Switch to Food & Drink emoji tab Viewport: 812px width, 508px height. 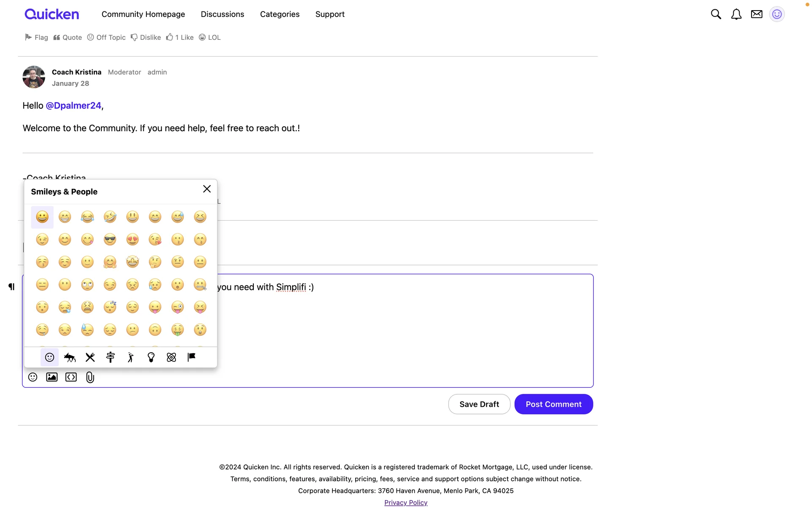[90, 358]
